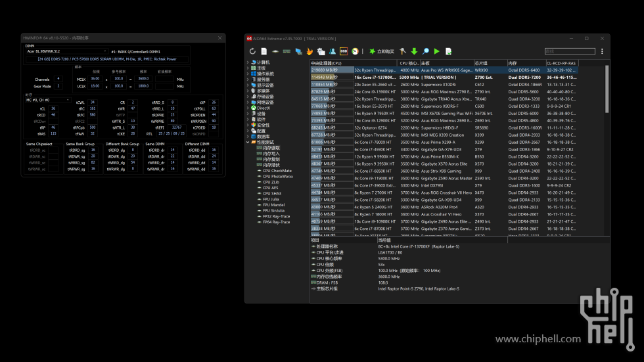Select FP32 Ray-Trace benchmark
The width and height of the screenshot is (644, 362).
277,216
